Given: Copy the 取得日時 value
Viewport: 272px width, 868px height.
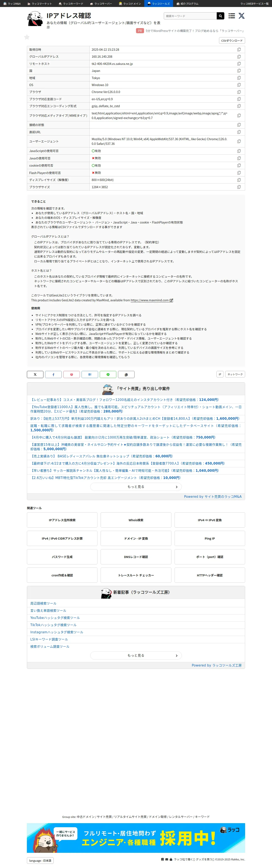Looking at the screenshot, I should click(x=239, y=49).
